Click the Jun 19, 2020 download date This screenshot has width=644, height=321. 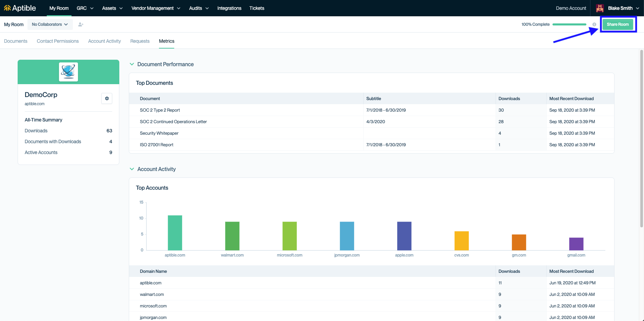coord(572,283)
